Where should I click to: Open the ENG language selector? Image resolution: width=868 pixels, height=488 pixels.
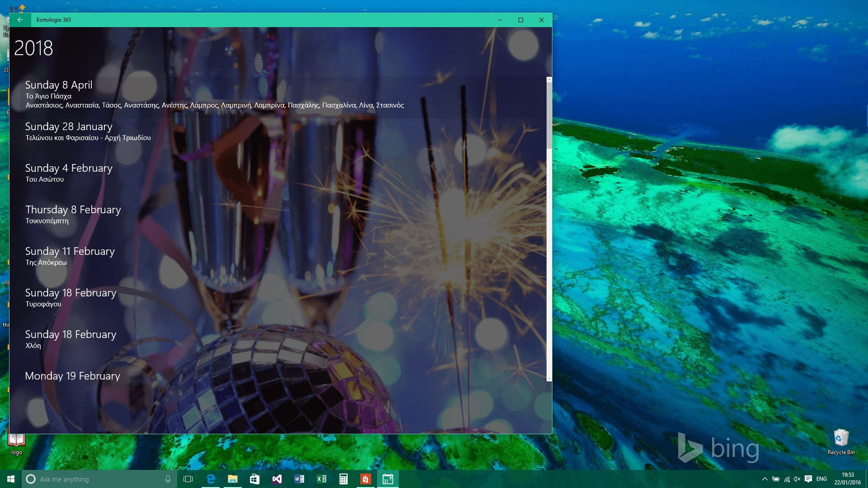pyautogui.click(x=821, y=479)
